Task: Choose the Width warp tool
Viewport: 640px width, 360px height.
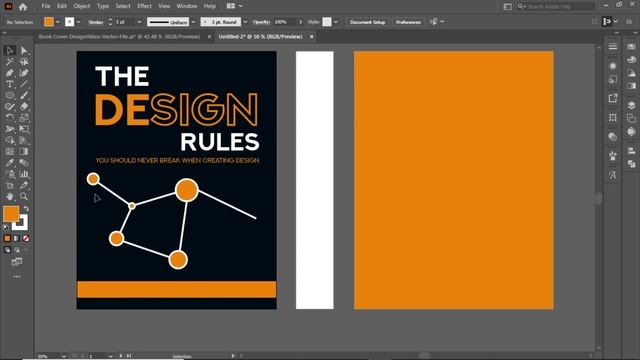Action: pos(10,129)
